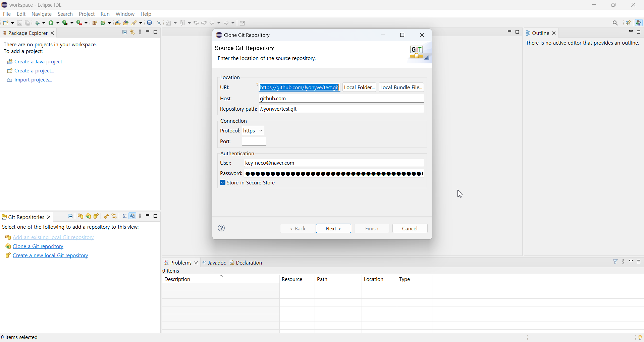Image resolution: width=644 pixels, height=342 pixels.
Task: Click the Skip All Breakpoints icon
Action: coord(159,23)
